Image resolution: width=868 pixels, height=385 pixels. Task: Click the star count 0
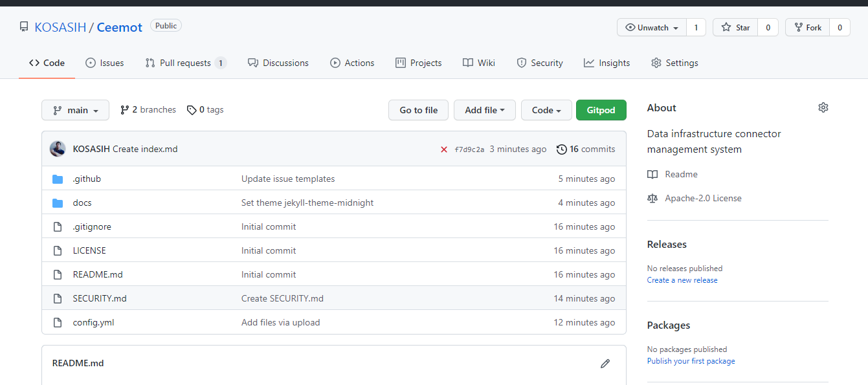[x=768, y=27]
